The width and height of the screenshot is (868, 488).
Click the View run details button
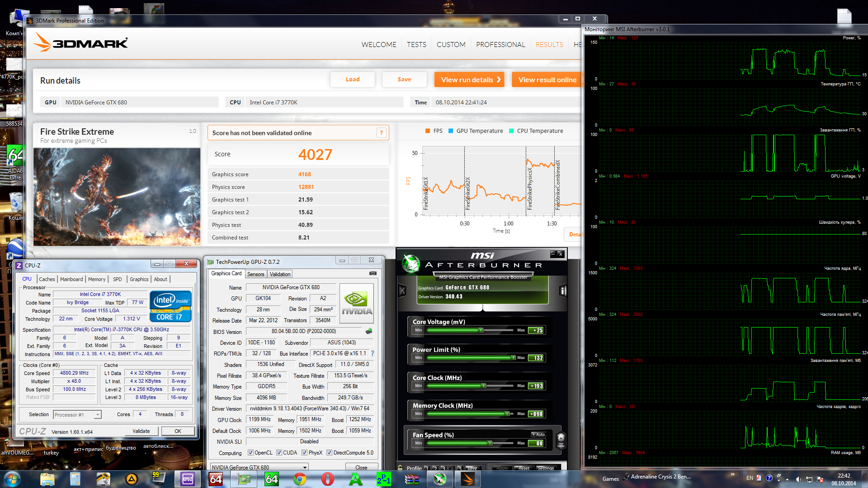(469, 80)
